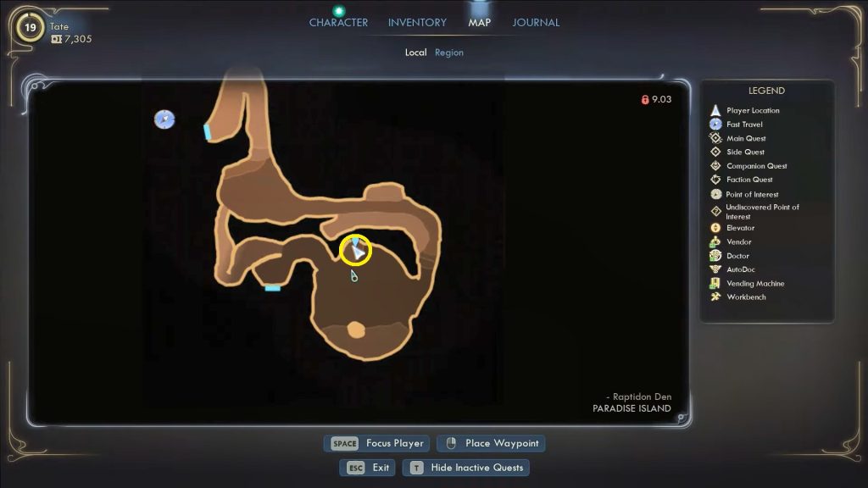868x488 pixels.
Task: Click the Main Quest legend icon
Action: tap(715, 138)
